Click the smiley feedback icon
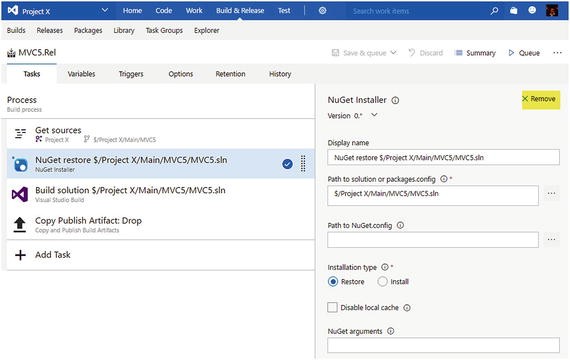The width and height of the screenshot is (570, 360). pos(532,10)
